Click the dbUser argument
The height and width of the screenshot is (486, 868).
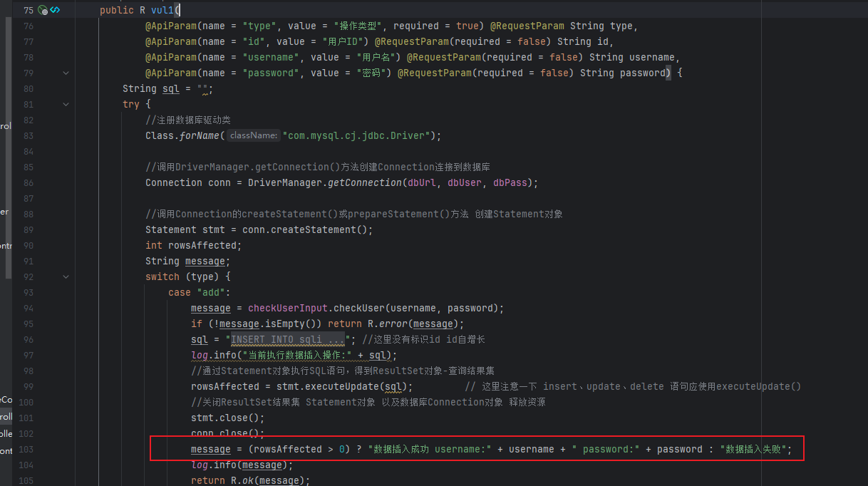point(465,182)
